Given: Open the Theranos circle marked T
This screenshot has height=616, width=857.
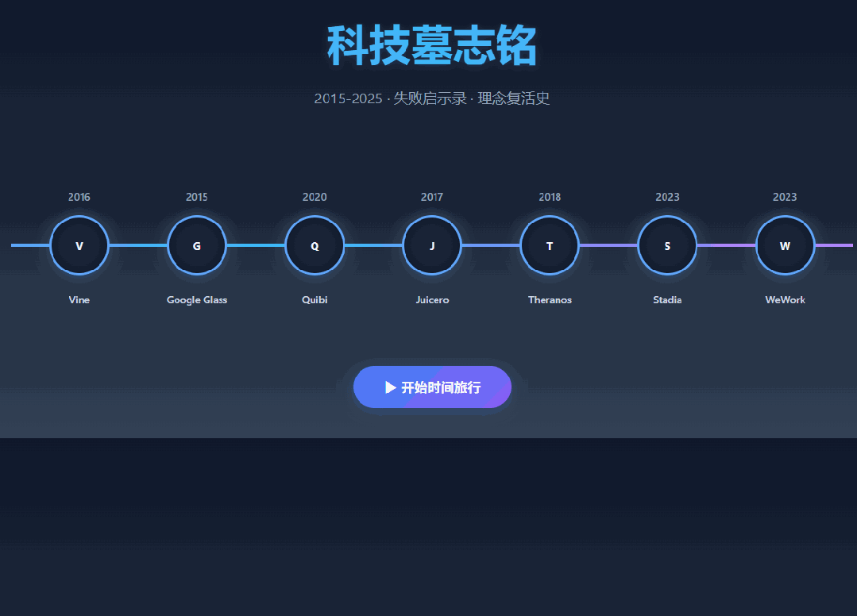Looking at the screenshot, I should pyautogui.click(x=550, y=245).
